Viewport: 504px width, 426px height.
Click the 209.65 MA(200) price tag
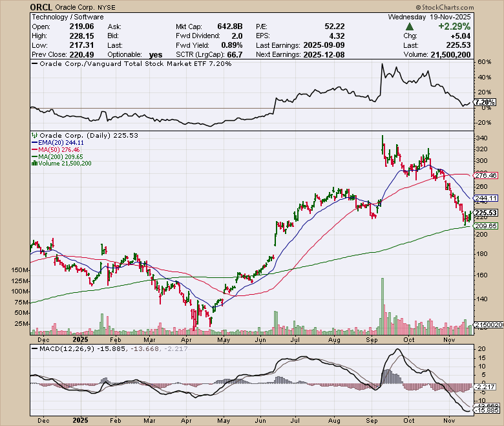click(x=485, y=226)
